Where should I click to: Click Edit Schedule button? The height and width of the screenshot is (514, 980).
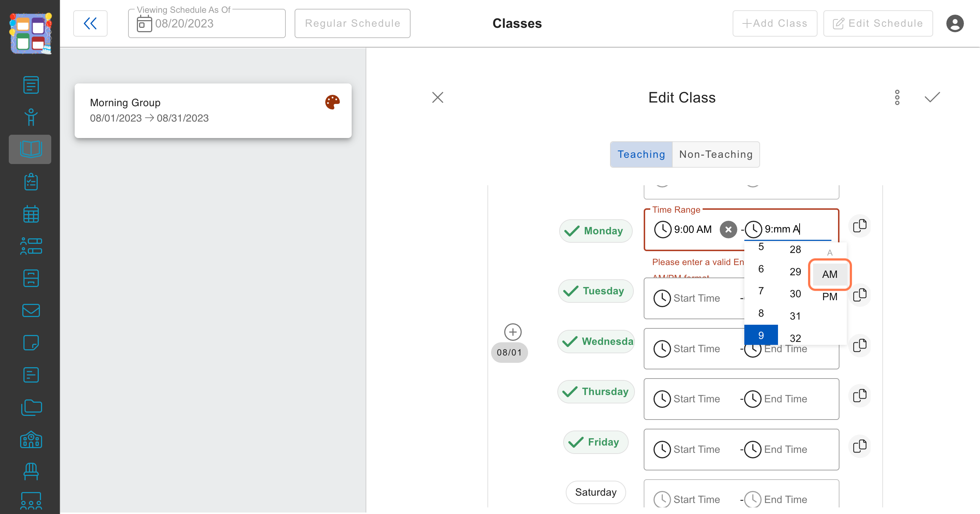[878, 23]
